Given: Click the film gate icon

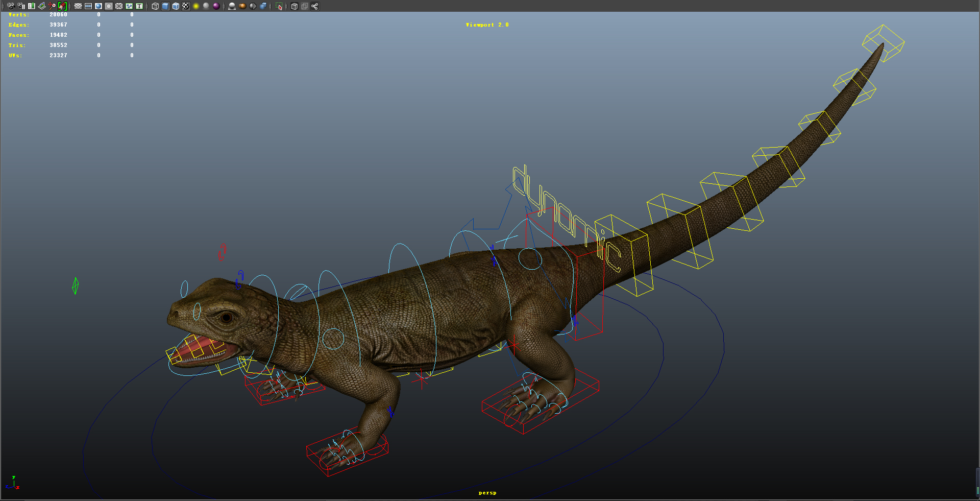Looking at the screenshot, I should pos(88,7).
